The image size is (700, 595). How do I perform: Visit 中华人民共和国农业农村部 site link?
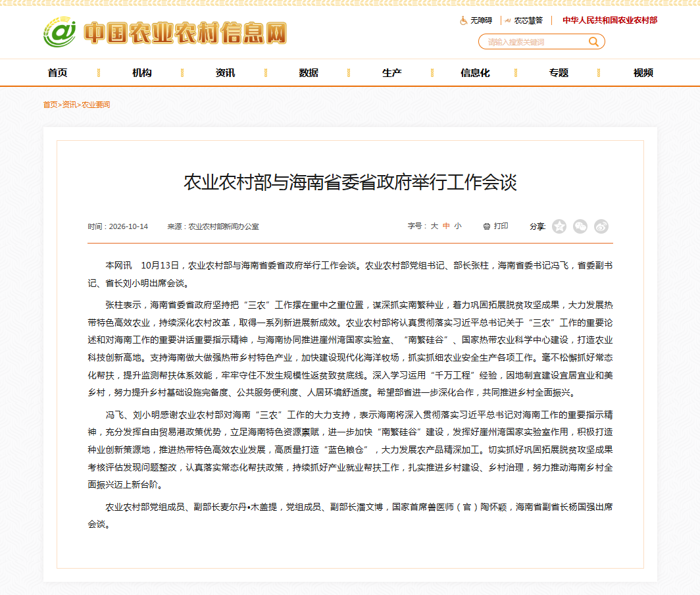[x=609, y=20]
